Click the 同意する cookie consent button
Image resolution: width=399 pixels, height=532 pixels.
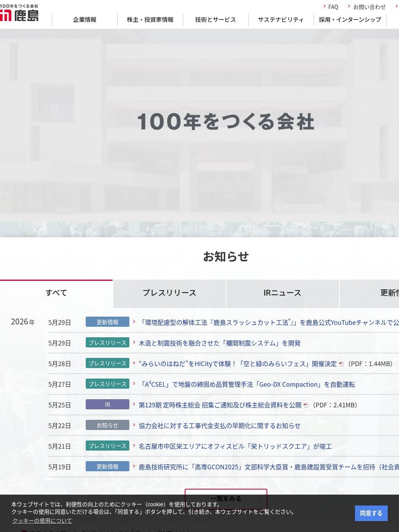click(371, 513)
